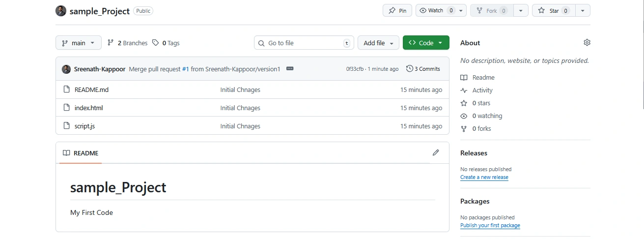
Task: Expand the commit message ellipsis button
Action: click(290, 69)
